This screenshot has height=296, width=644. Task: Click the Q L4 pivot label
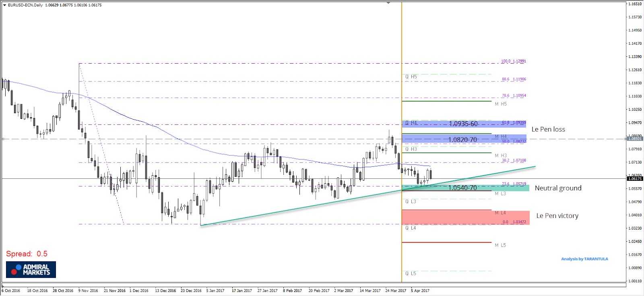411,228
